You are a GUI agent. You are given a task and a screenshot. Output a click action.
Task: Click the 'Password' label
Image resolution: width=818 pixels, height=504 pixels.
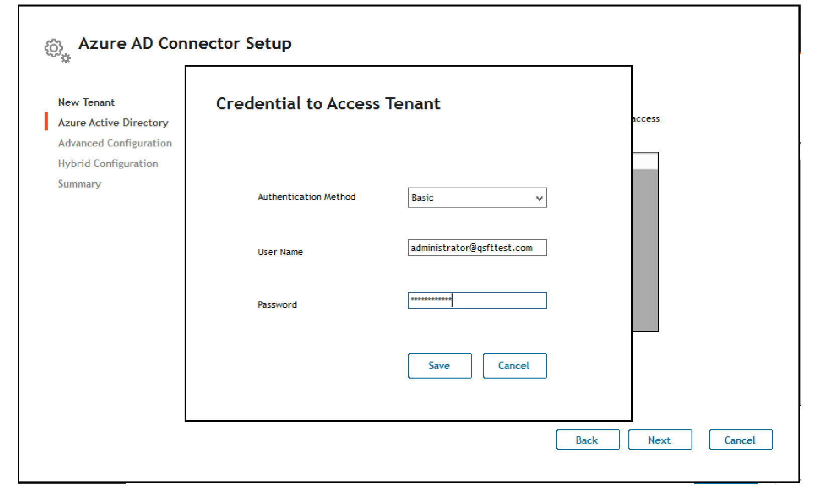tap(277, 305)
